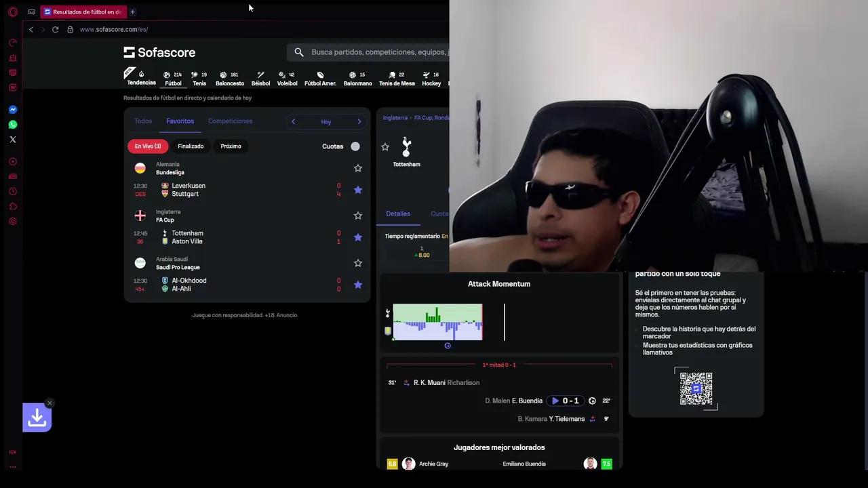Open the Al-Okhdood vs Al-Ahli match row
This screenshot has height=488, width=868.
248,285
